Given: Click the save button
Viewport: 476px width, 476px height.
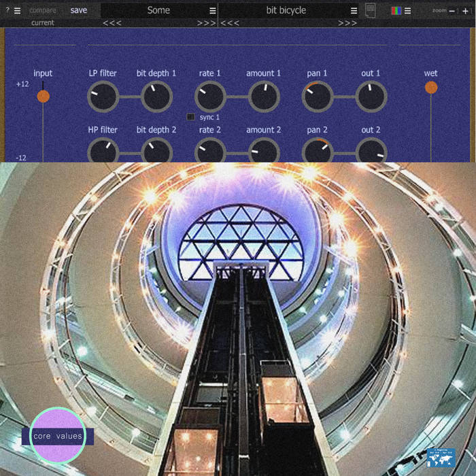Looking at the screenshot, I should click(x=79, y=10).
